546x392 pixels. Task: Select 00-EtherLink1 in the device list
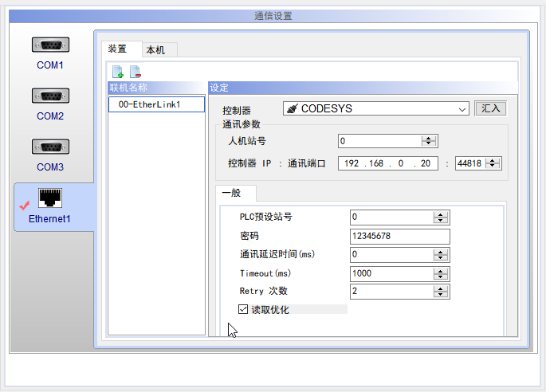[x=150, y=104]
